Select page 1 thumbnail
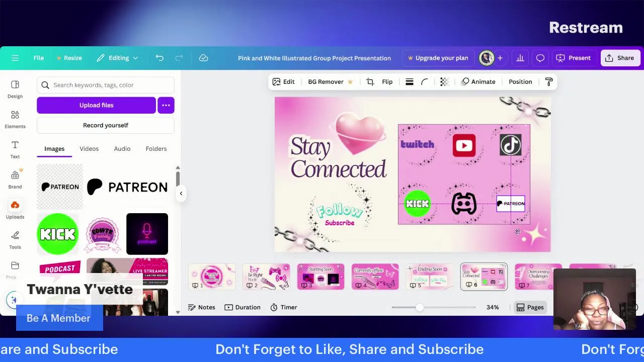 click(212, 277)
